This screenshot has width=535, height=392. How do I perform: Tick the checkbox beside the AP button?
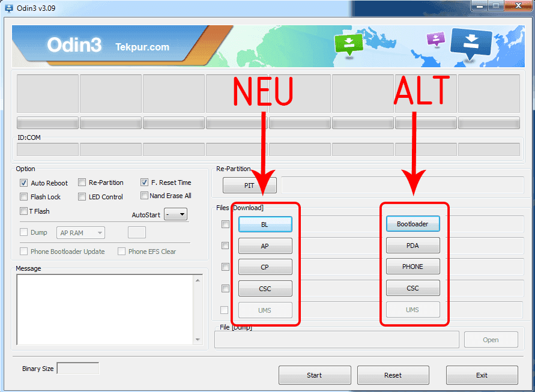point(225,246)
